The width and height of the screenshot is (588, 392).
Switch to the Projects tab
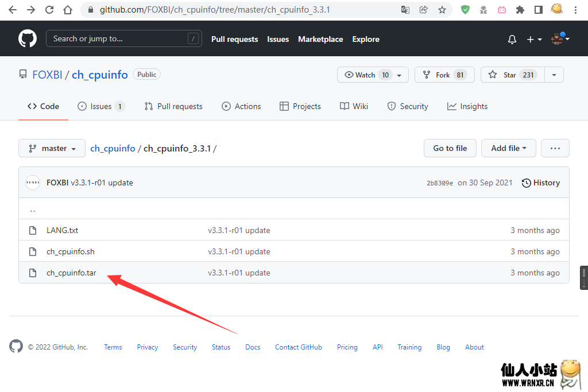pyautogui.click(x=300, y=106)
